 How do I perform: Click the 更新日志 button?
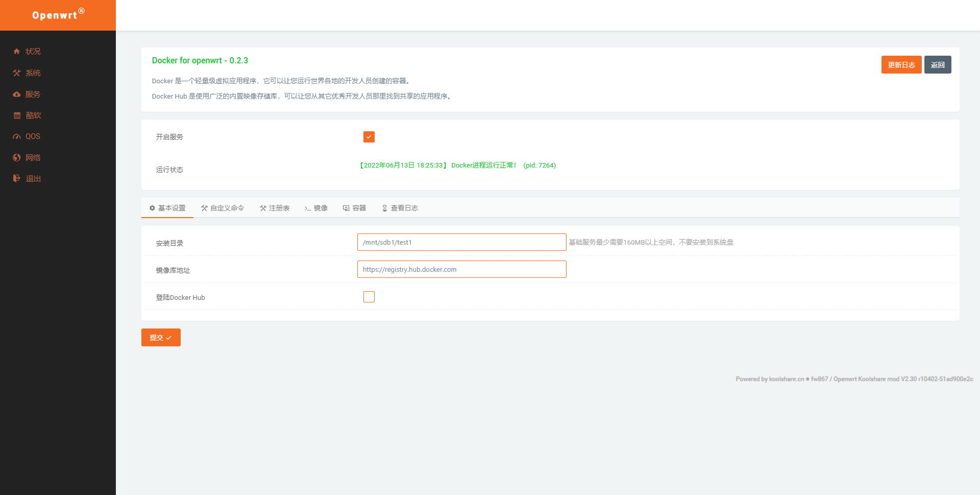(x=901, y=65)
